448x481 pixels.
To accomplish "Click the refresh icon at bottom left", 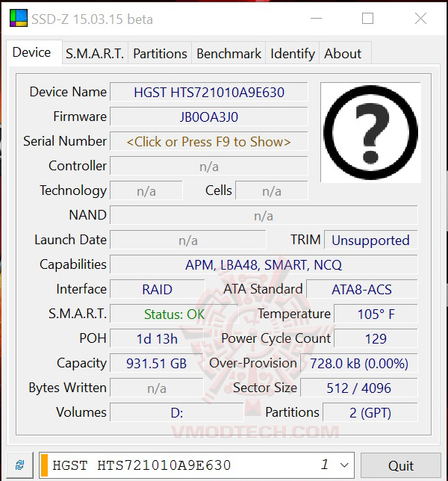I will 19,465.
